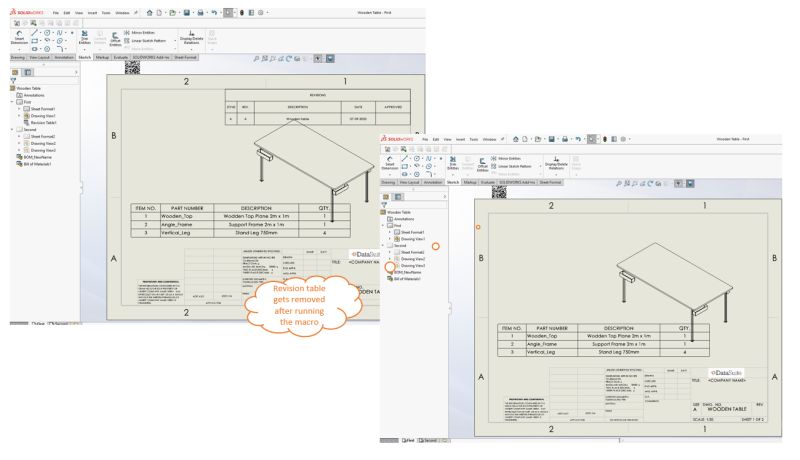
Task: Pick the Line tool in background window
Action: click(x=34, y=33)
